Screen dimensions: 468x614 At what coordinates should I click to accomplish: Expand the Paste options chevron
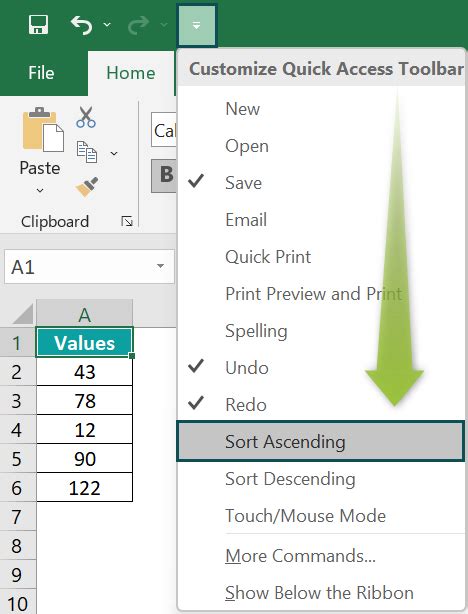click(x=40, y=191)
